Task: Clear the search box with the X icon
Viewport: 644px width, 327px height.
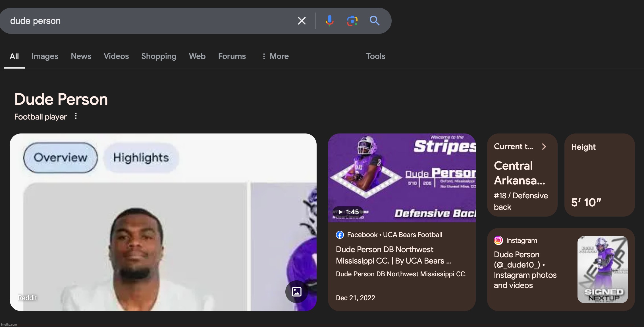Action: 302,21
